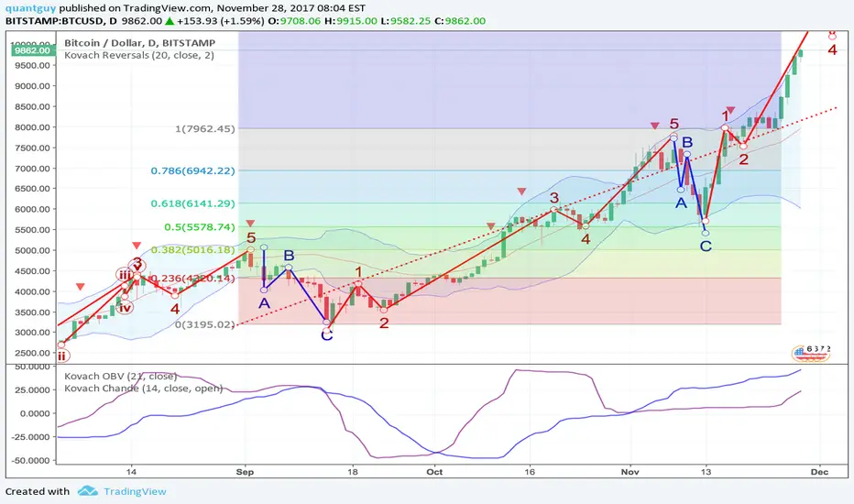The image size is (854, 504).
Task: Click red reversal triangle above the circled wave 3
Action: (x=137, y=246)
